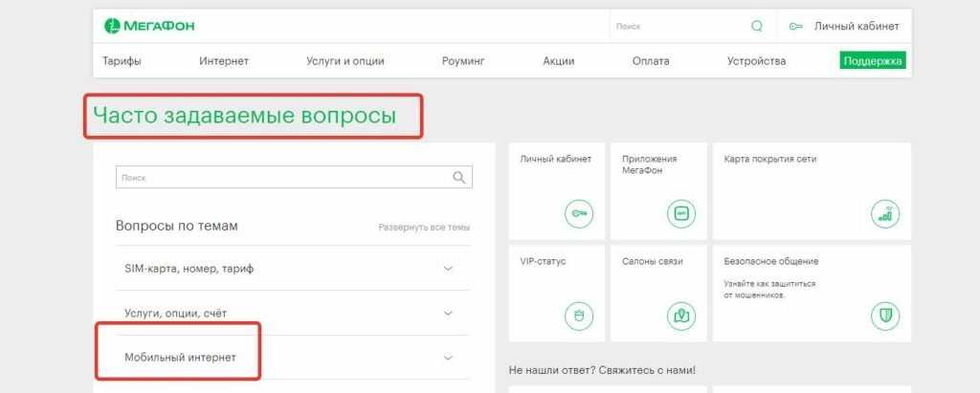This screenshot has height=393, width=980.
Task: Click the MegaFon logo in header
Action: point(149,26)
